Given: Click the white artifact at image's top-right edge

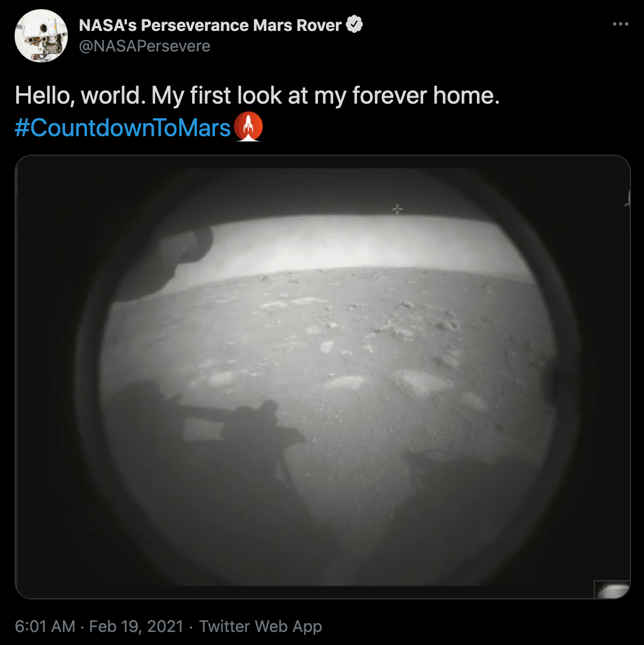Looking at the screenshot, I should [x=628, y=199].
